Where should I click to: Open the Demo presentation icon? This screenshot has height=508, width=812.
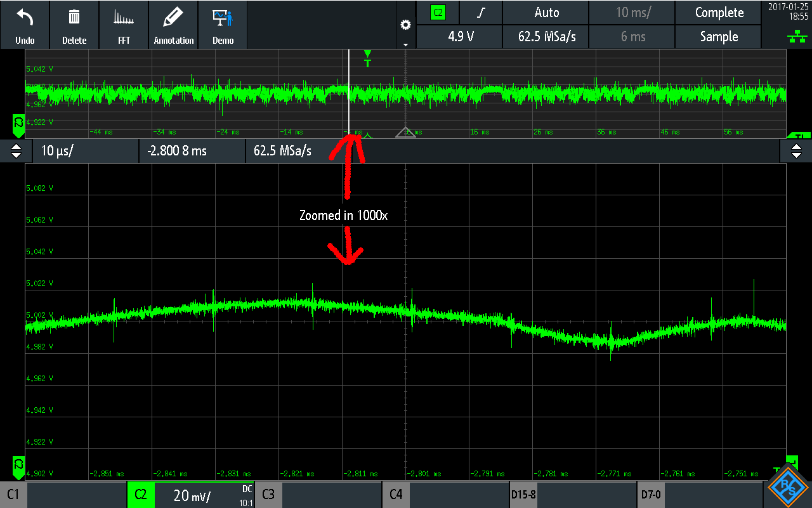tap(223, 18)
